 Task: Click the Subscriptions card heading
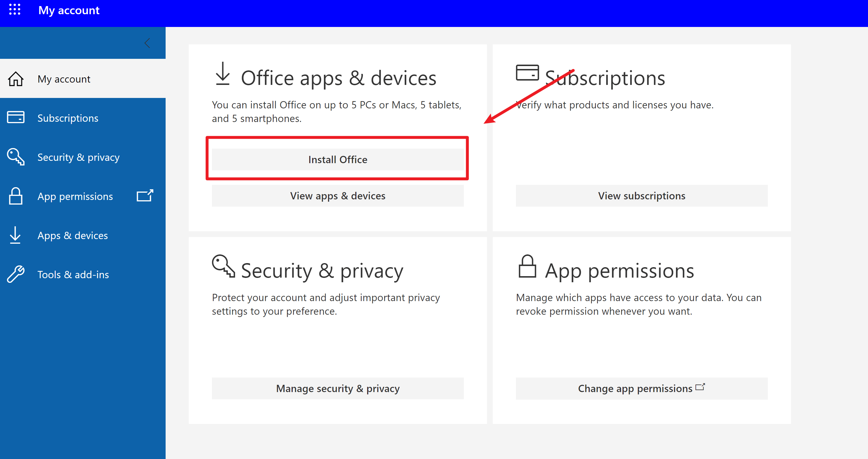[x=605, y=78]
